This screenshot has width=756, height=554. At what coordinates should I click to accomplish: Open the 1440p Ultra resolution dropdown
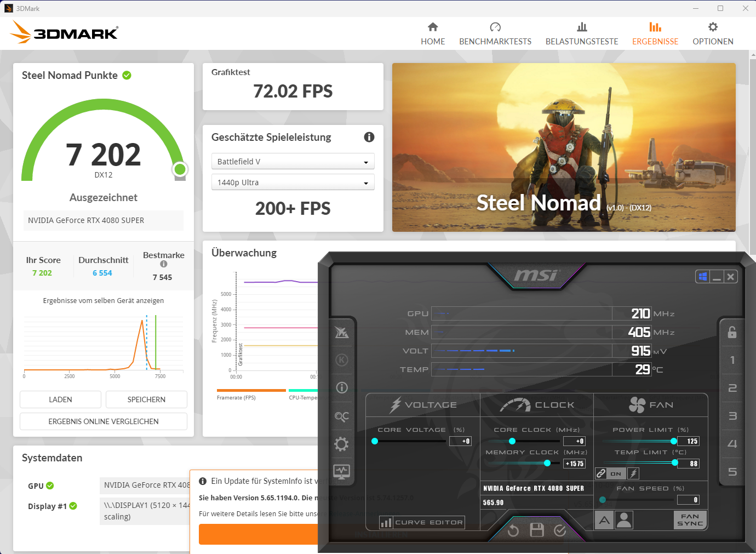(x=293, y=182)
